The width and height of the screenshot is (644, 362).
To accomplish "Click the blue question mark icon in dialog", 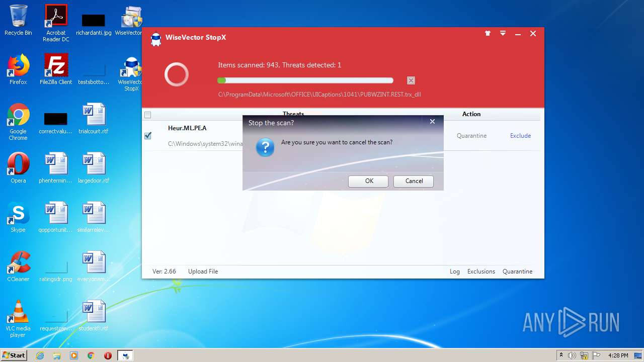I will [x=265, y=147].
